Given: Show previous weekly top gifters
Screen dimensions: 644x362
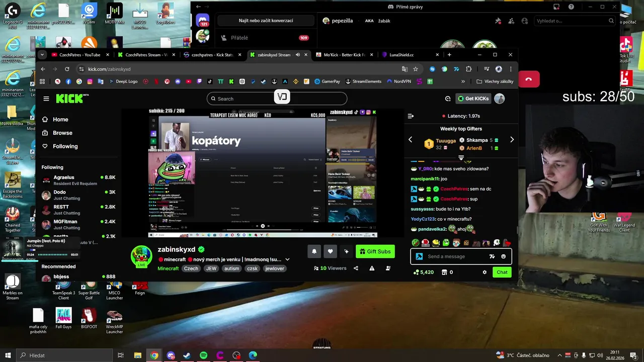Looking at the screenshot, I should coord(410,140).
